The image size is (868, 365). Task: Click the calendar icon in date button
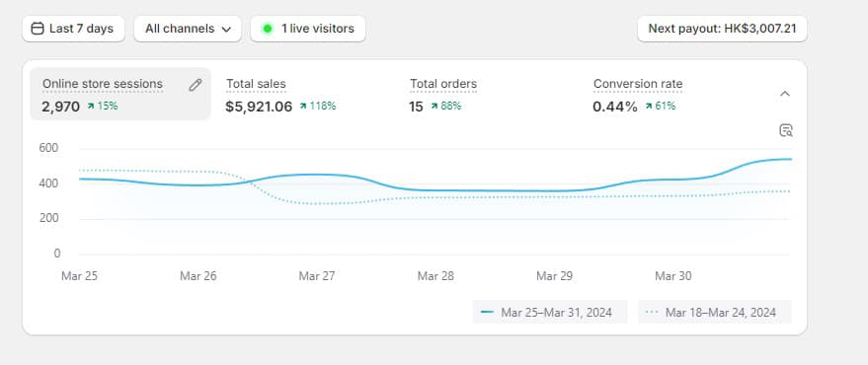point(38,29)
